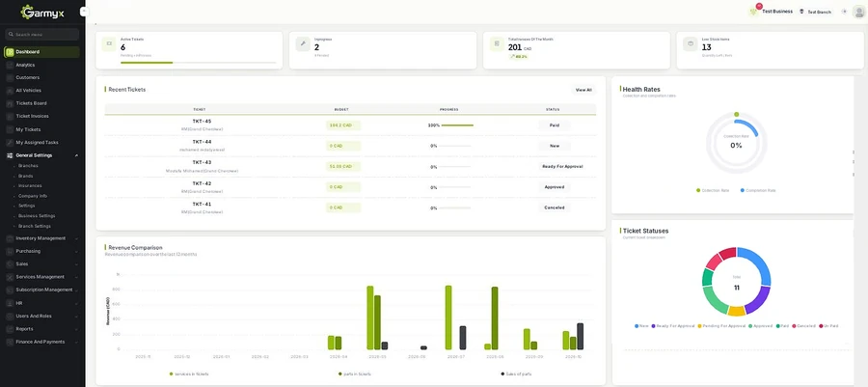Click the Test Business diamond icon
The height and width of the screenshot is (387, 868).
coord(753,12)
